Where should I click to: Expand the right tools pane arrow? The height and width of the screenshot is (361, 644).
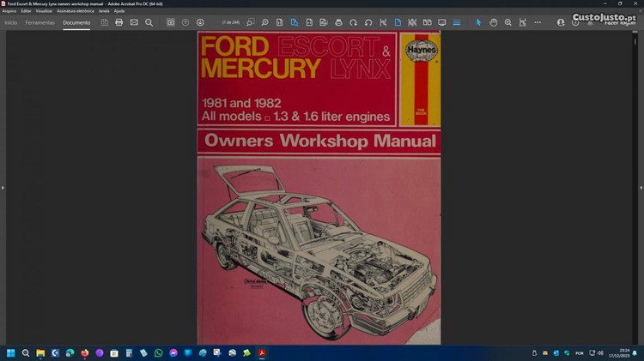point(641,187)
